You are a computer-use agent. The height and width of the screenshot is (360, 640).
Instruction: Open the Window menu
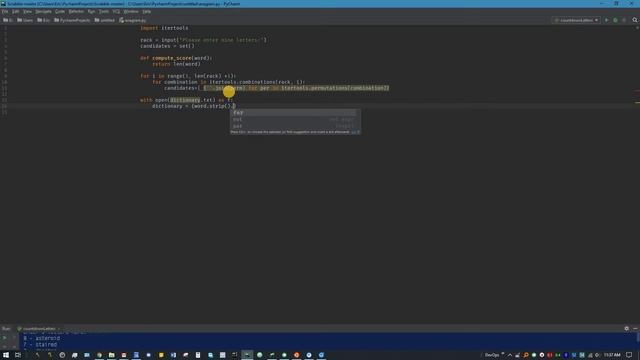[131, 11]
